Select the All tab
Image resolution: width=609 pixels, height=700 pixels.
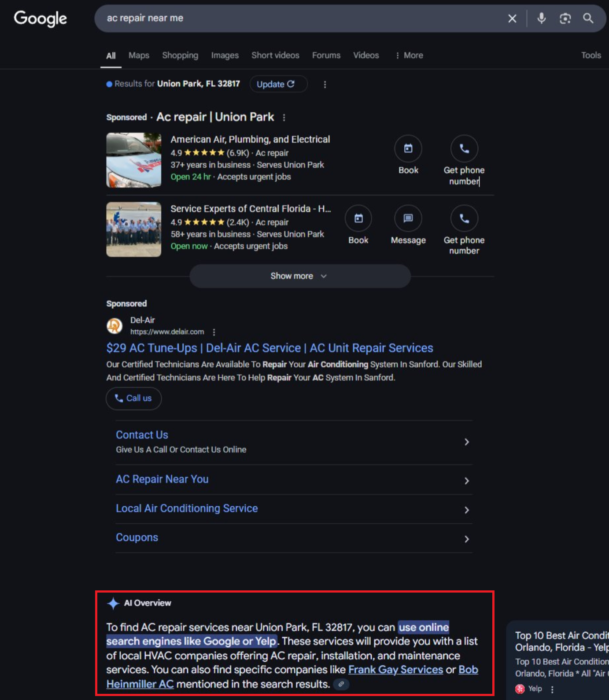point(111,55)
